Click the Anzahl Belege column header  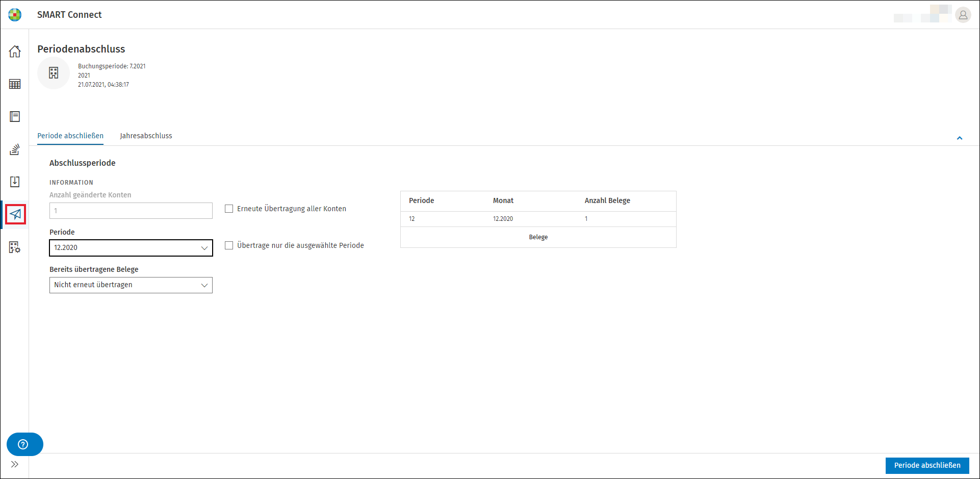(607, 200)
